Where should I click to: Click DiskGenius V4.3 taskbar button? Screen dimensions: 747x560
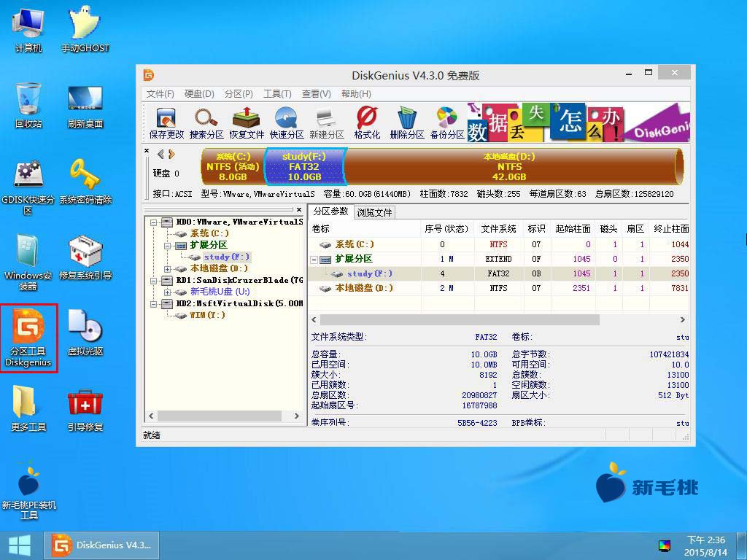coord(101,545)
